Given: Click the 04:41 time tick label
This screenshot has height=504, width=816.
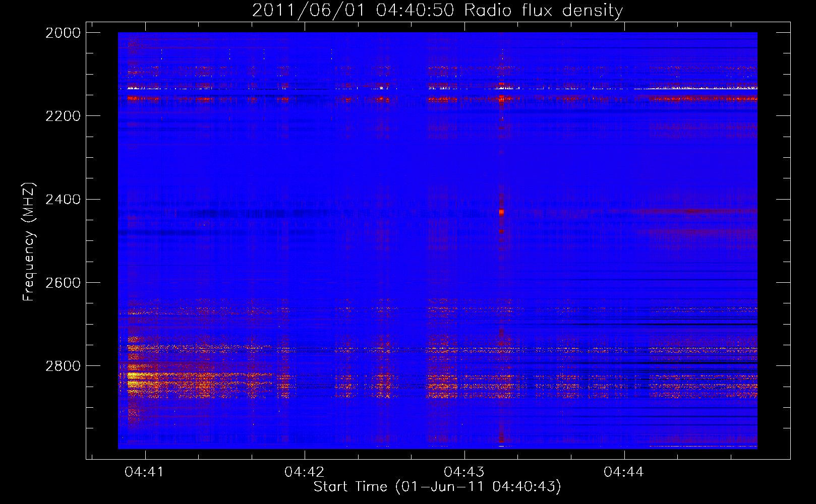Looking at the screenshot, I should click(x=145, y=472).
